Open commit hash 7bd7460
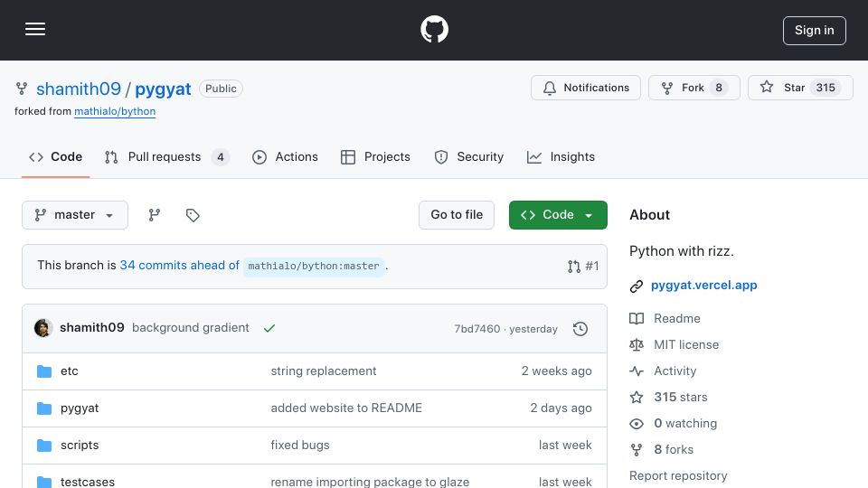868x488 pixels. pyautogui.click(x=476, y=329)
